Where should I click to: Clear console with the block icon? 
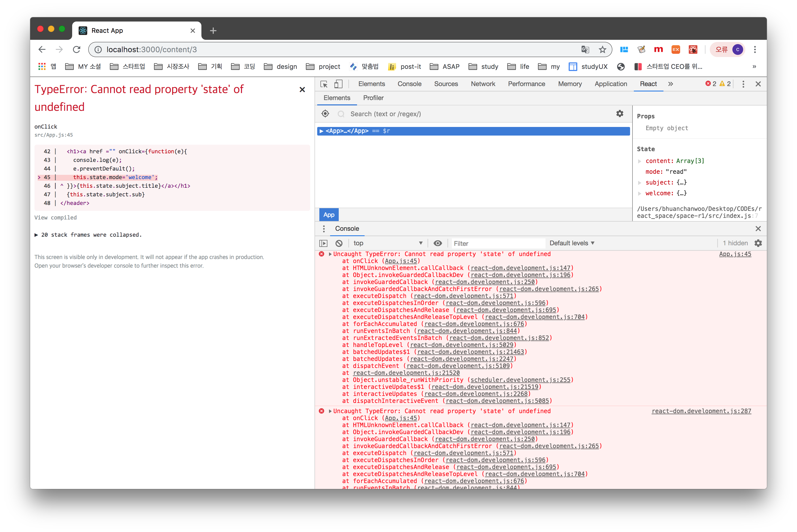tap(339, 243)
